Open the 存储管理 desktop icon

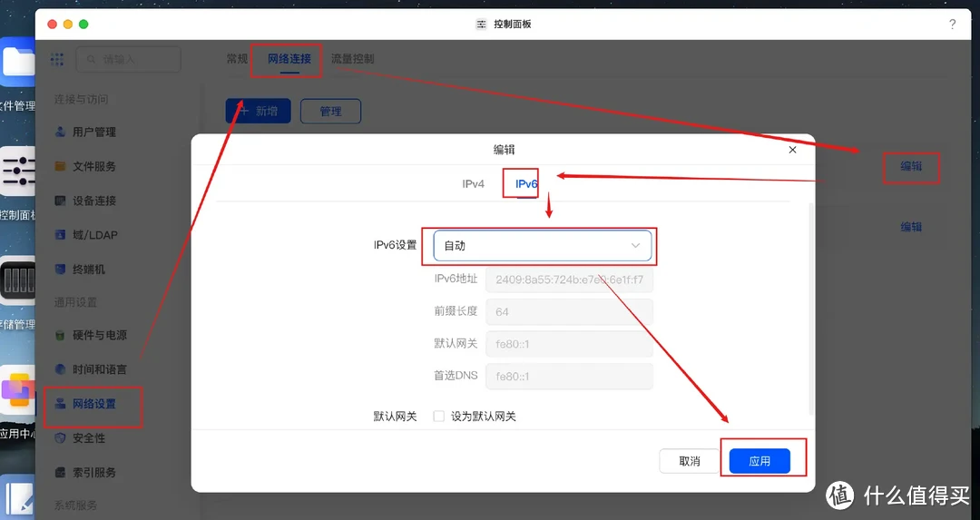pos(17,280)
